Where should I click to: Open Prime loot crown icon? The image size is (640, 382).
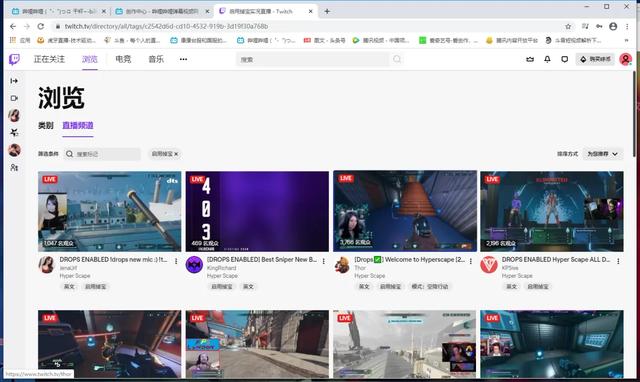[530, 60]
